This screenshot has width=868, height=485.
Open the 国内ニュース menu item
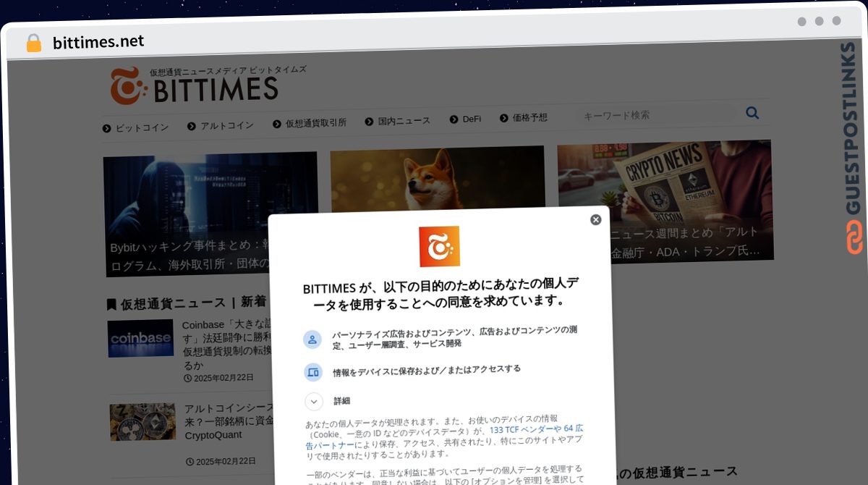click(398, 121)
